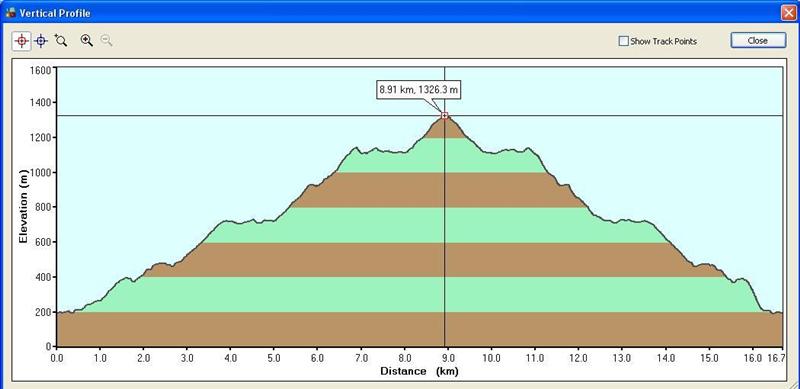Click the 400 elevation axis label
The width and height of the screenshot is (800, 389).
point(44,277)
